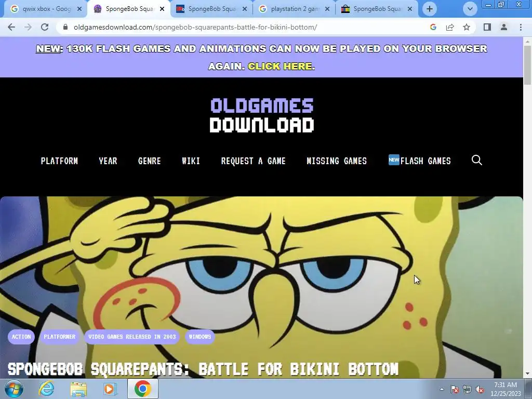
Task: Click the scrollbar down arrow
Action: point(528,374)
